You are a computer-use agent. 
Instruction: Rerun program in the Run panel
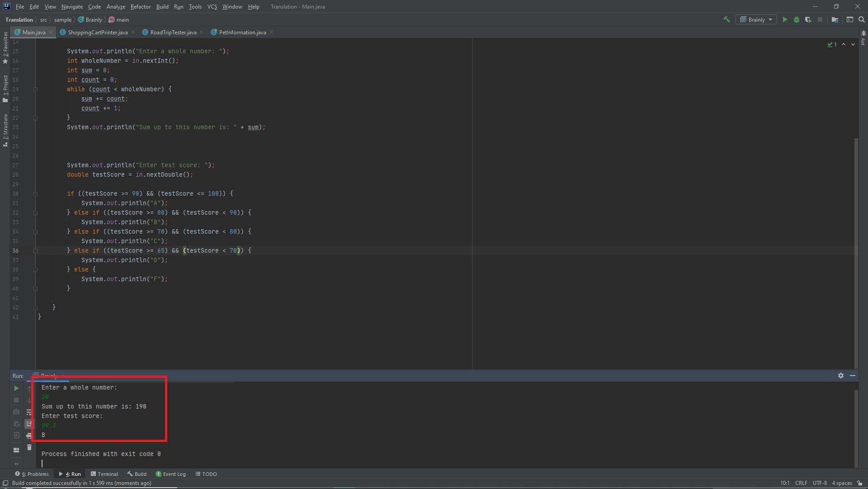[16, 388]
